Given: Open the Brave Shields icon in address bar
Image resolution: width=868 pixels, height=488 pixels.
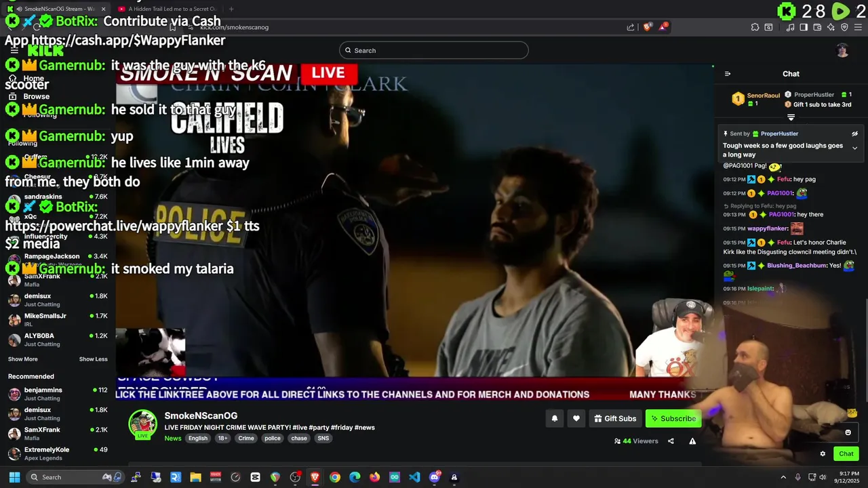Looking at the screenshot, I should coord(647,27).
